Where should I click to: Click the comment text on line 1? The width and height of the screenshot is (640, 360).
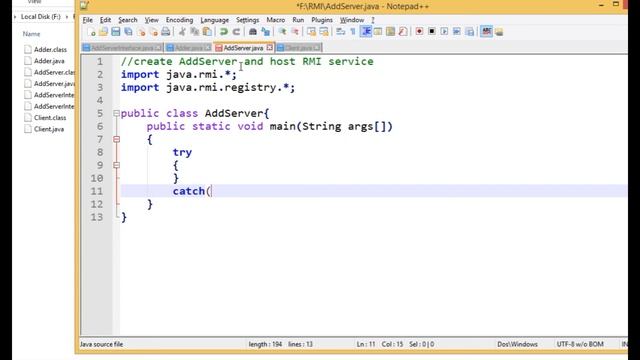click(247, 62)
